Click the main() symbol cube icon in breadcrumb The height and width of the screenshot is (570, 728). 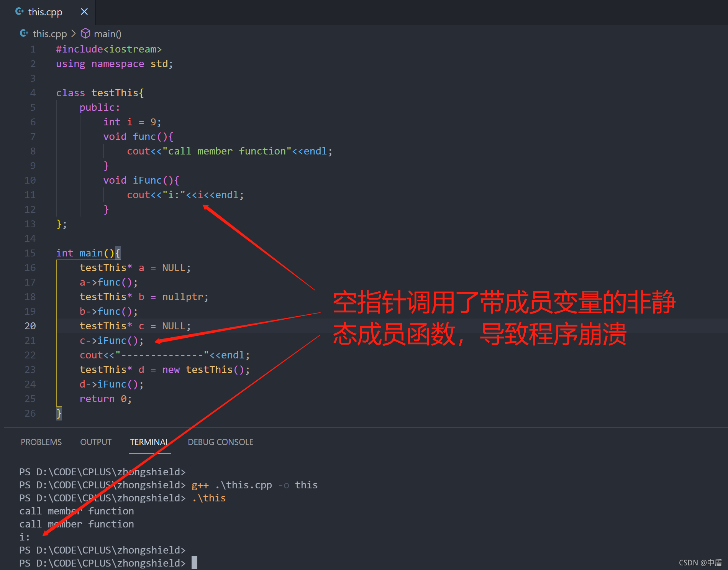coord(85,34)
